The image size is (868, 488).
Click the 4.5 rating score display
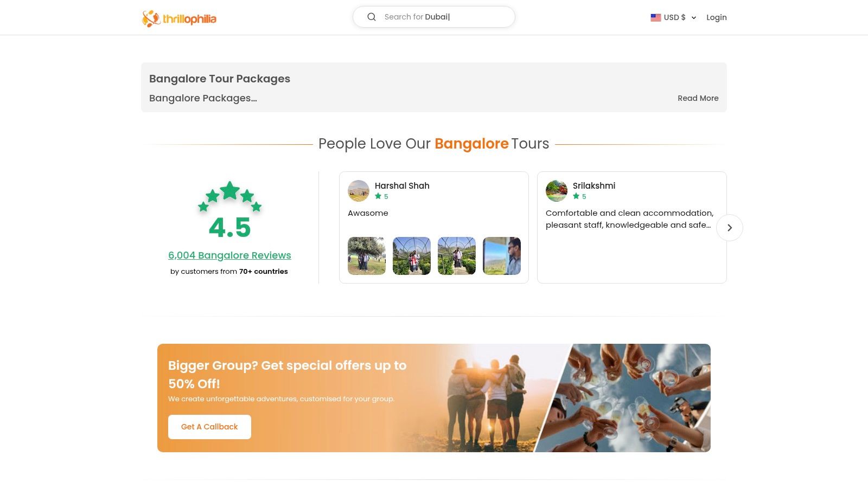click(x=229, y=228)
